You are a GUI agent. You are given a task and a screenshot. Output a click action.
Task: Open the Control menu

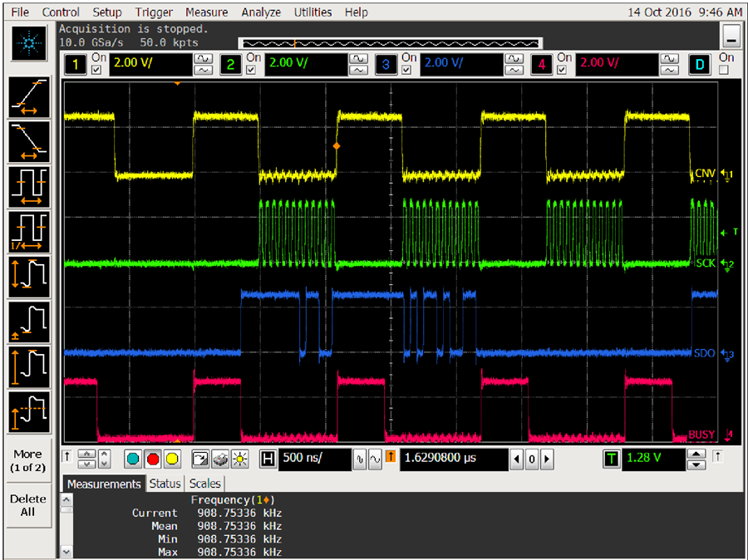[x=61, y=12]
